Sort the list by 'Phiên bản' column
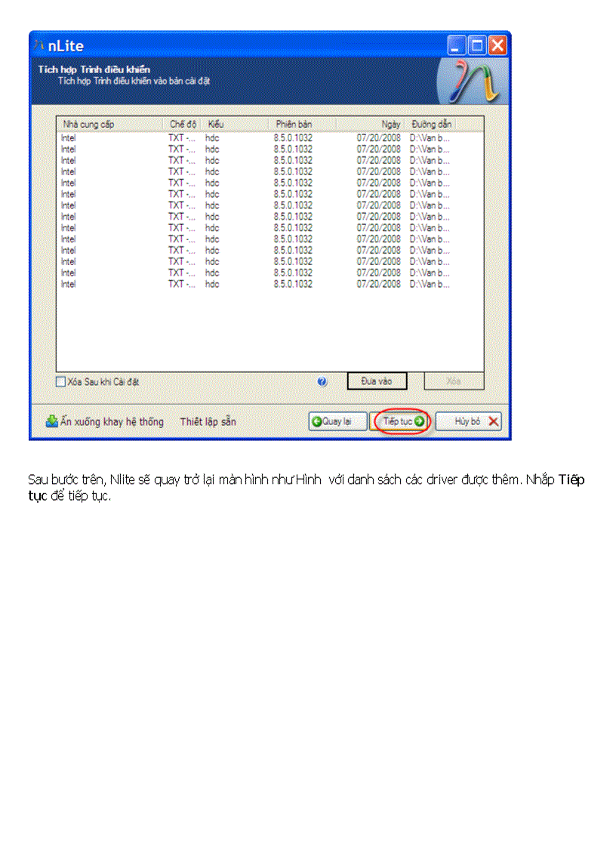Viewport: 616px width, 848px height. coord(294,124)
